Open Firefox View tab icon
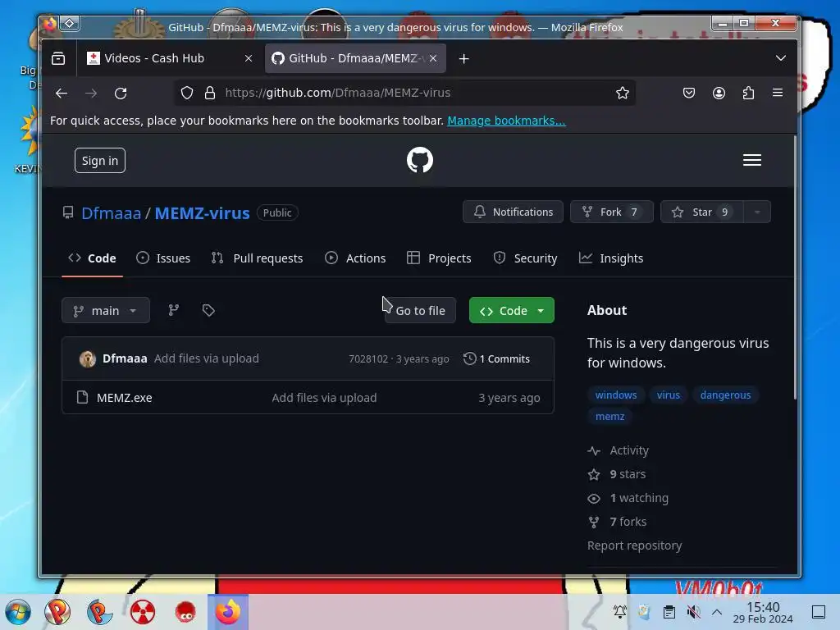The width and height of the screenshot is (840, 630). click(58, 58)
